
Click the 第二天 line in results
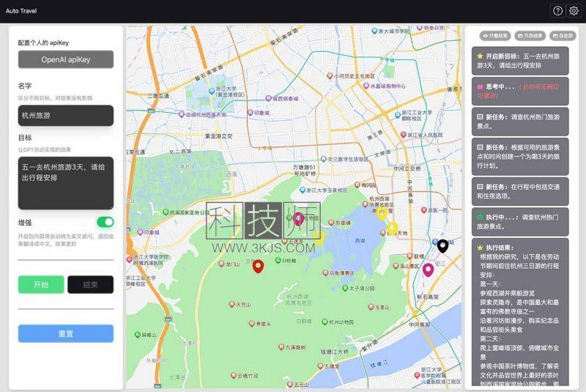click(490, 339)
